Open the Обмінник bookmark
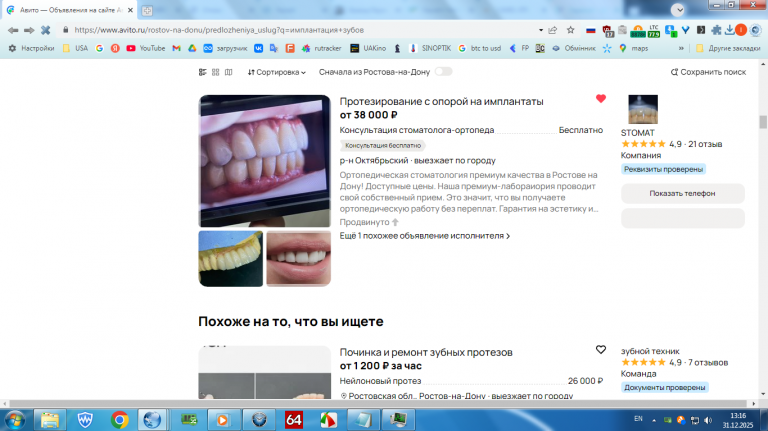The image size is (768, 431). coord(574,48)
